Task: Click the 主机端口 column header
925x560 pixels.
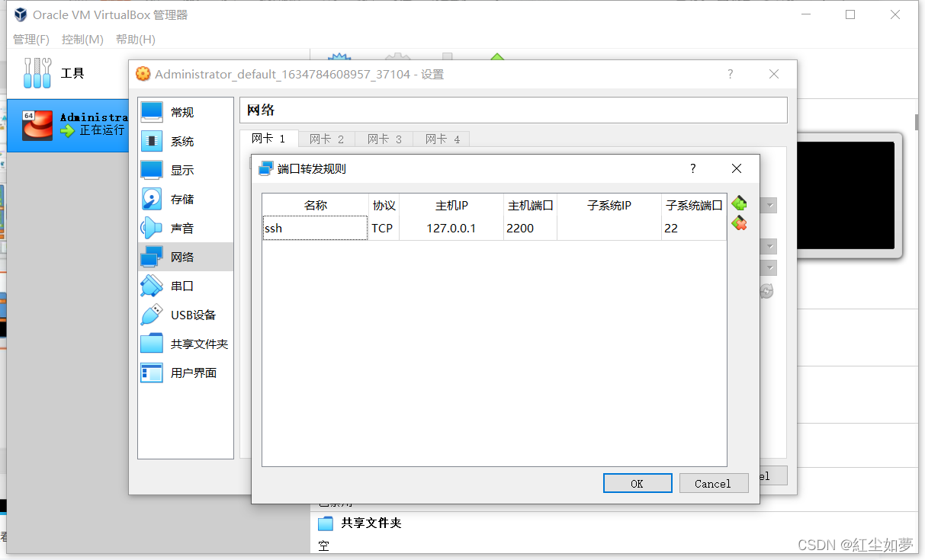Action: click(531, 205)
